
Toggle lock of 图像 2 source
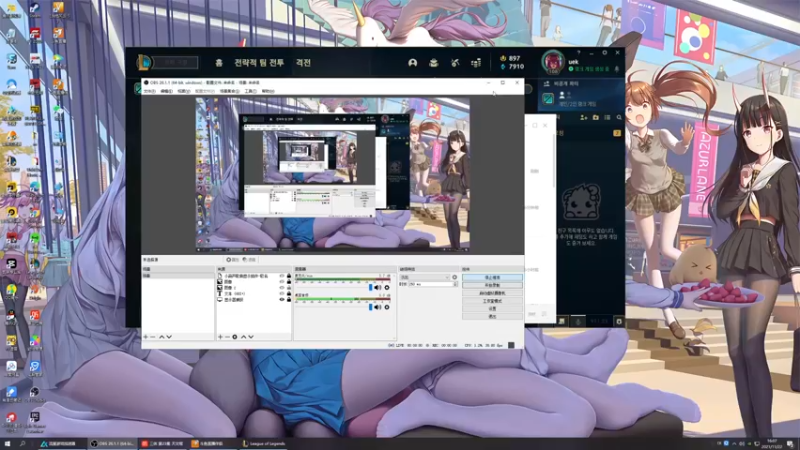click(x=289, y=287)
